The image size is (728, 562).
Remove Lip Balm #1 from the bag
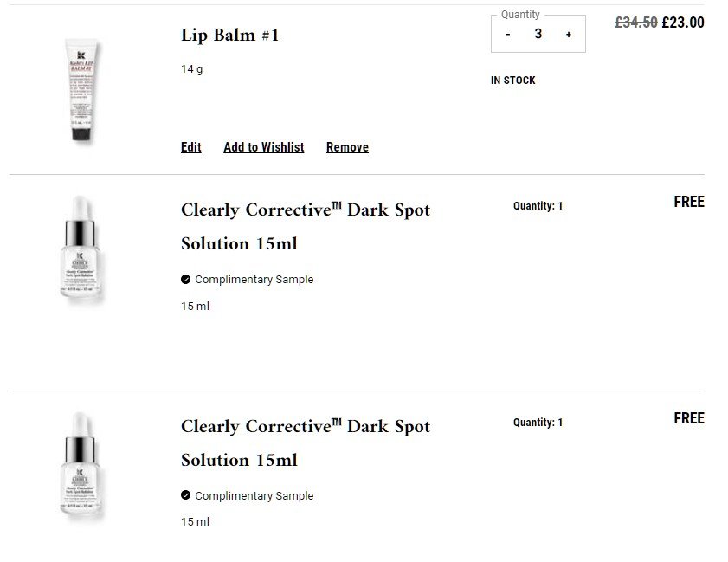coord(347,147)
